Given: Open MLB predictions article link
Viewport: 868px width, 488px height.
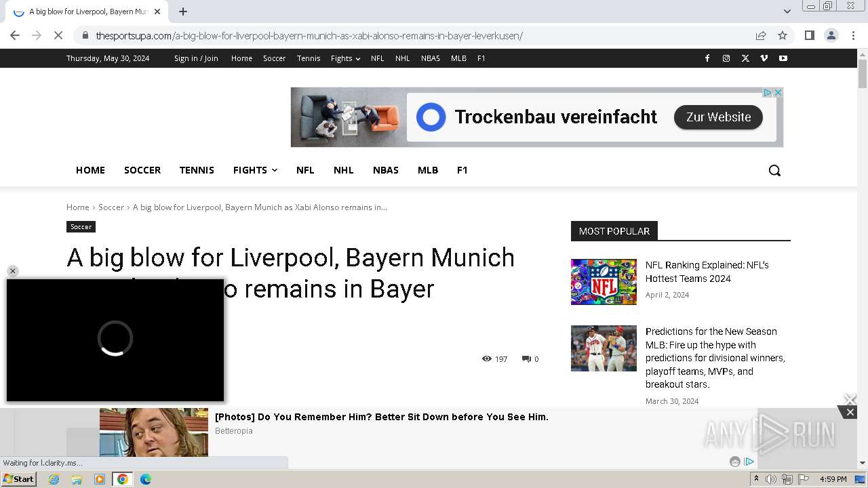Looking at the screenshot, I should point(715,358).
